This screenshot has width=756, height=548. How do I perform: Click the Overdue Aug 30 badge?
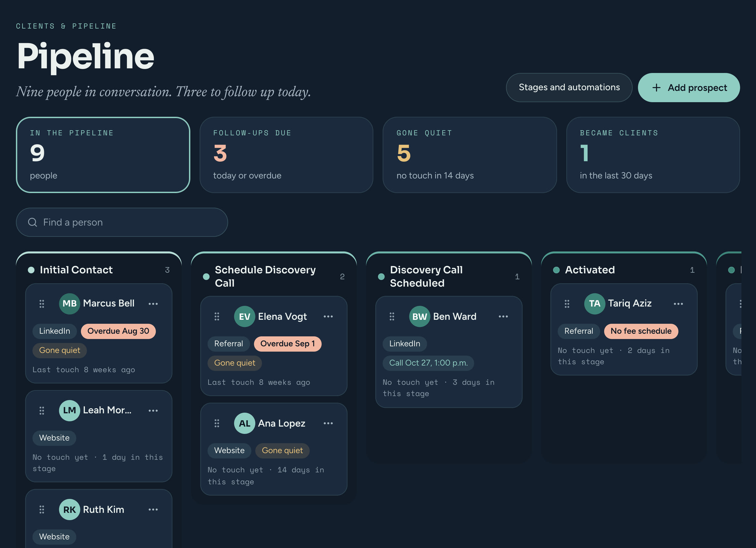(x=118, y=331)
